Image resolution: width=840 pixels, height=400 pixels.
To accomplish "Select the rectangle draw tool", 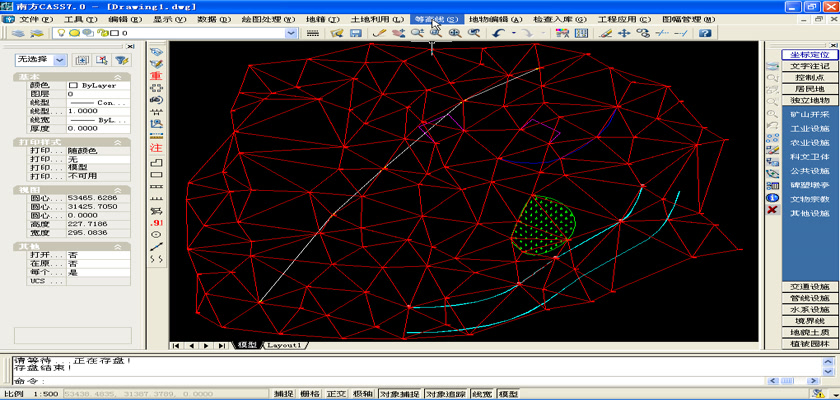I will [x=156, y=175].
